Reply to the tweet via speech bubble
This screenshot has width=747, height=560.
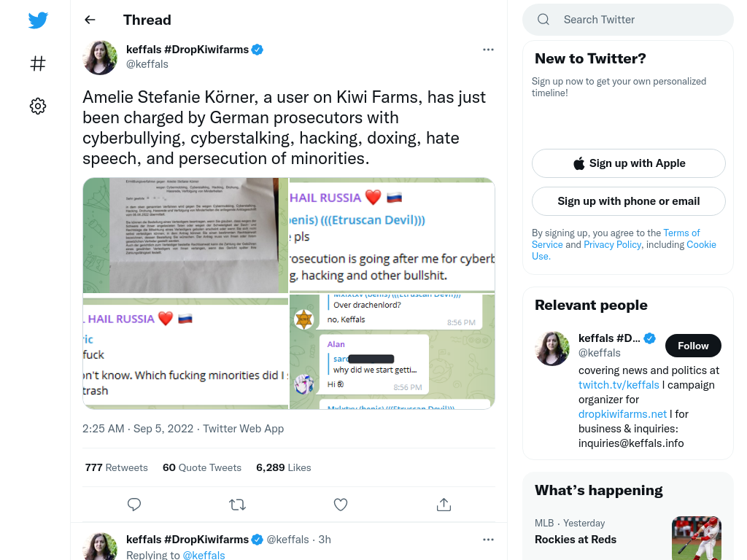134,505
